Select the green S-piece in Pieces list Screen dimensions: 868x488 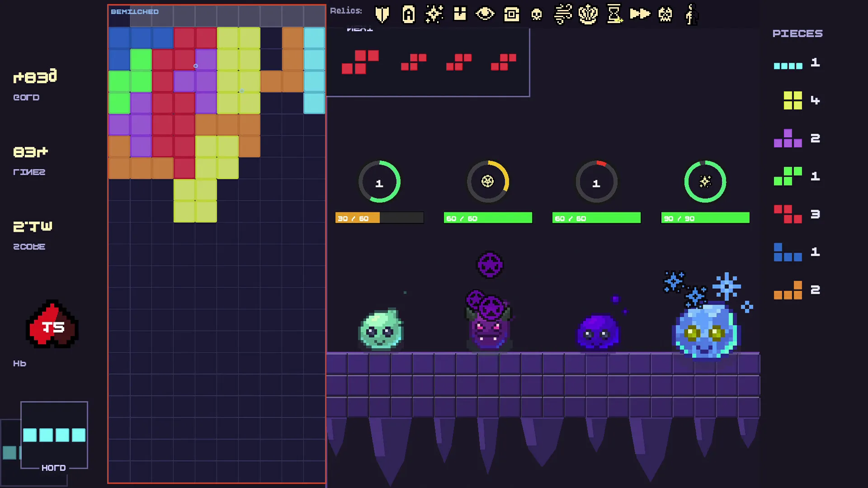click(788, 176)
